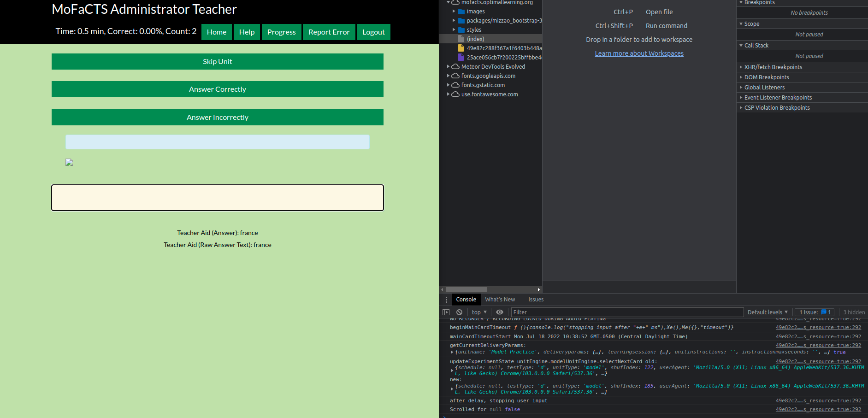Clear the console using the no-entry icon
The width and height of the screenshot is (868, 418).
click(459, 312)
